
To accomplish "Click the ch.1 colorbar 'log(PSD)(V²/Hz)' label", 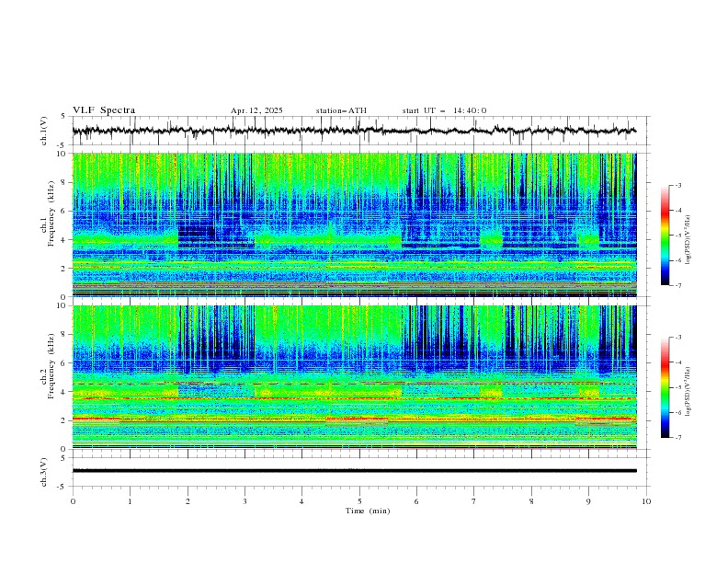I will 688,240.
